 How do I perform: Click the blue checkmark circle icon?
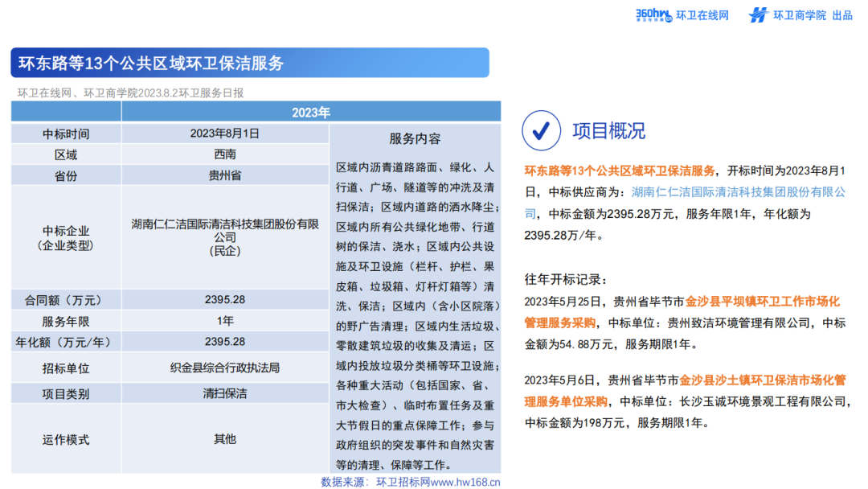click(541, 131)
